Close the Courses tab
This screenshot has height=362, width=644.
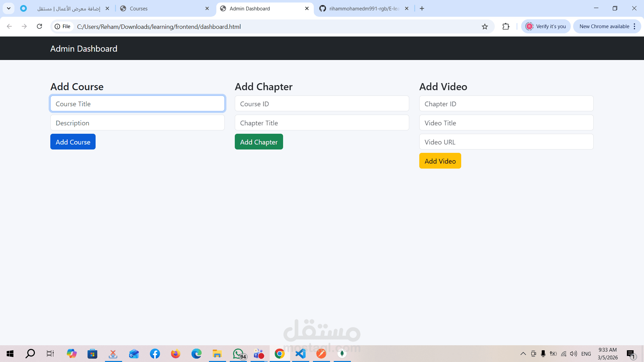(207, 8)
